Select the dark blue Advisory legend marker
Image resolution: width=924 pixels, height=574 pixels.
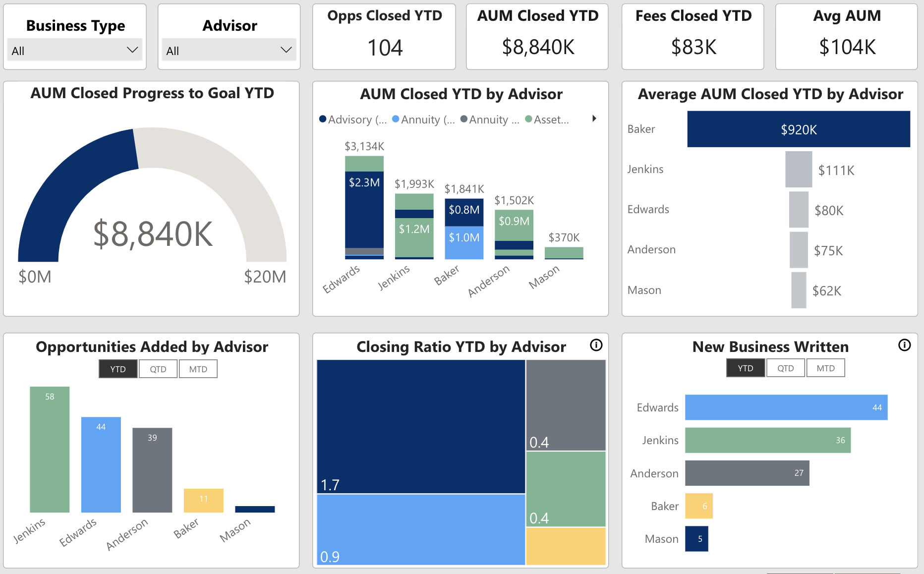click(323, 119)
